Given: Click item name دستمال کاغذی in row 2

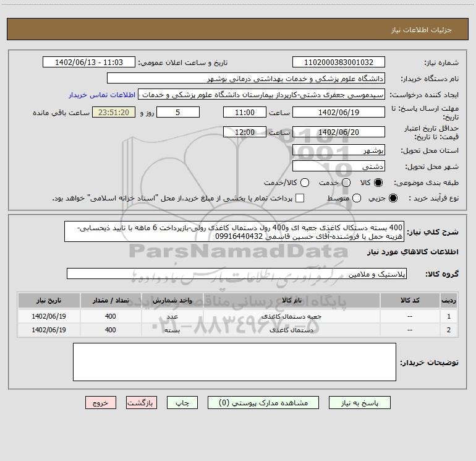Looking at the screenshot, I should click(x=291, y=330).
